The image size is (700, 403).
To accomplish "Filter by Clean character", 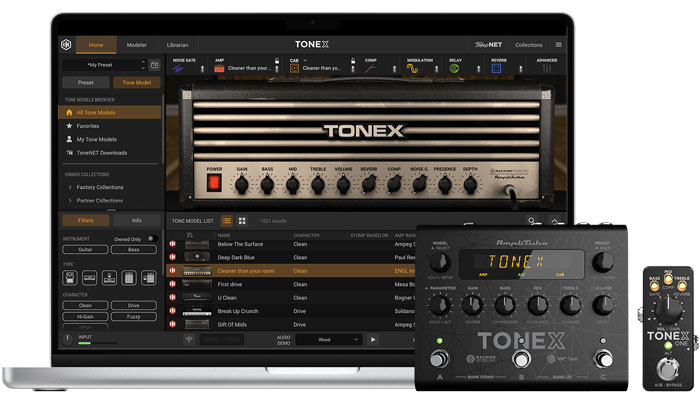I will [x=85, y=305].
